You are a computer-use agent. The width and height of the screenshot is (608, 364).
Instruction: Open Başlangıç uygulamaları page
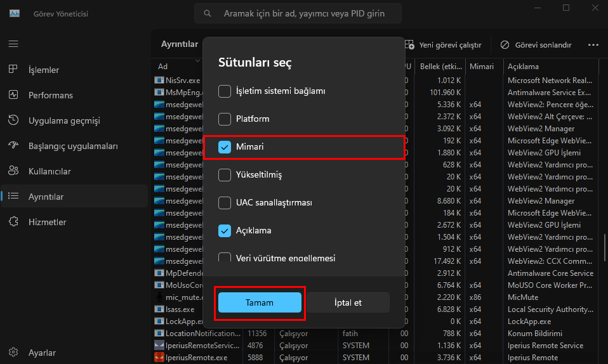tap(74, 146)
